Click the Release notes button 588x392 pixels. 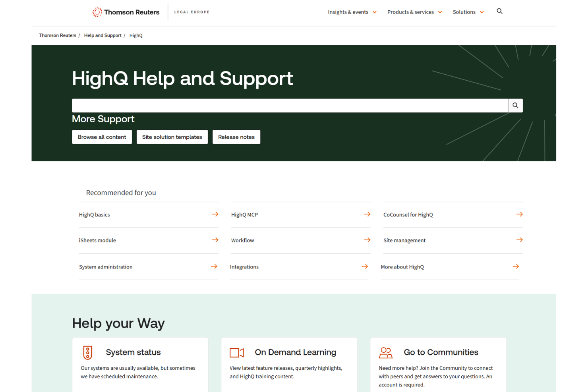236,137
